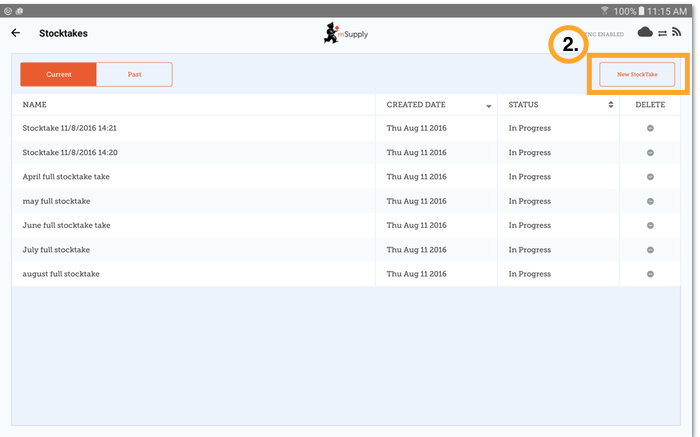Click the New StockTake button
The height and width of the screenshot is (437, 700).
coord(637,75)
